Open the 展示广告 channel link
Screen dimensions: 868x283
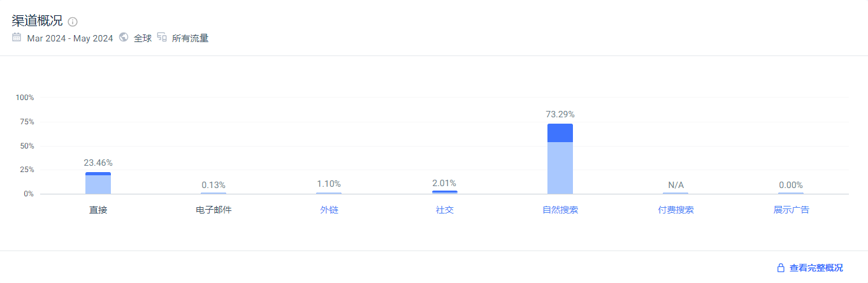[792, 210]
